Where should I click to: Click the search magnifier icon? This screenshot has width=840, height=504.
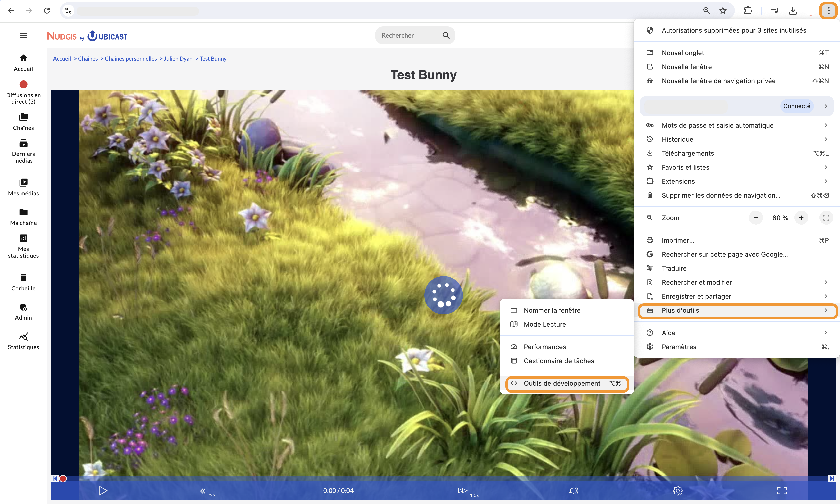pos(446,35)
